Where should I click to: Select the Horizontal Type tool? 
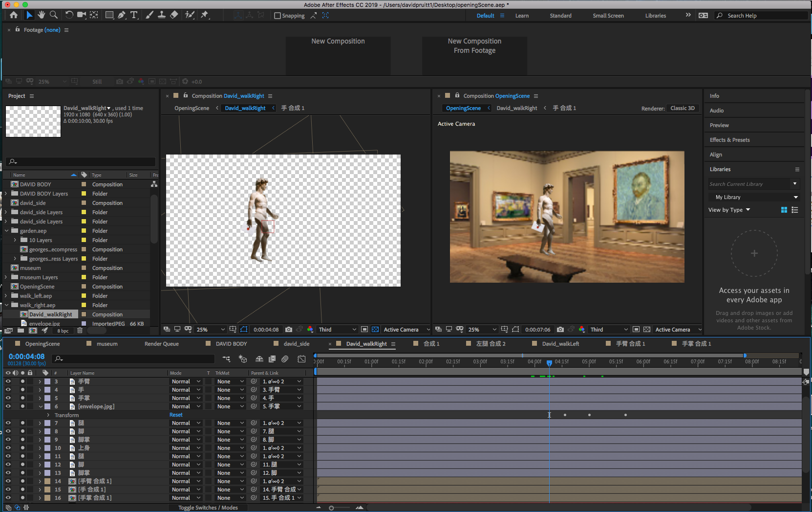tap(134, 15)
